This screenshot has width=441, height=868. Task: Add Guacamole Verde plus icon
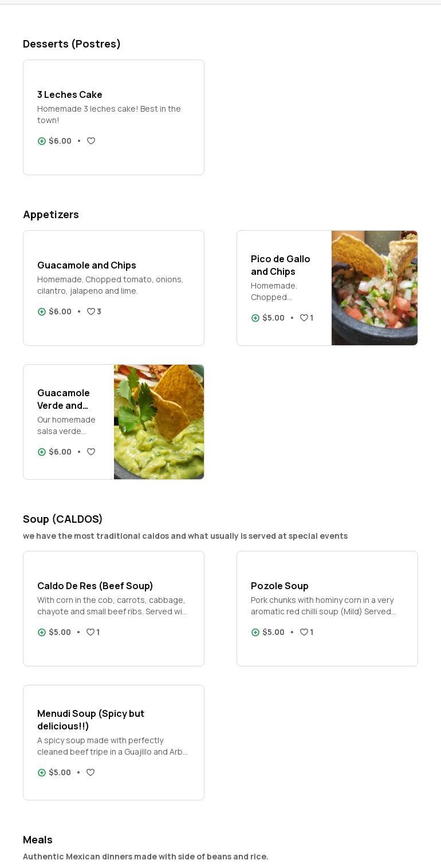click(x=42, y=452)
